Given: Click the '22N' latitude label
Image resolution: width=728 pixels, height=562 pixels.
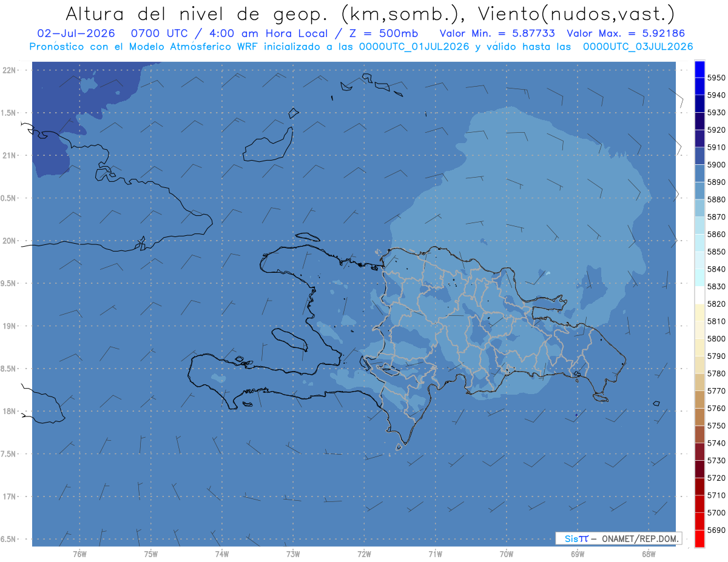Looking at the screenshot, I should (10, 70).
